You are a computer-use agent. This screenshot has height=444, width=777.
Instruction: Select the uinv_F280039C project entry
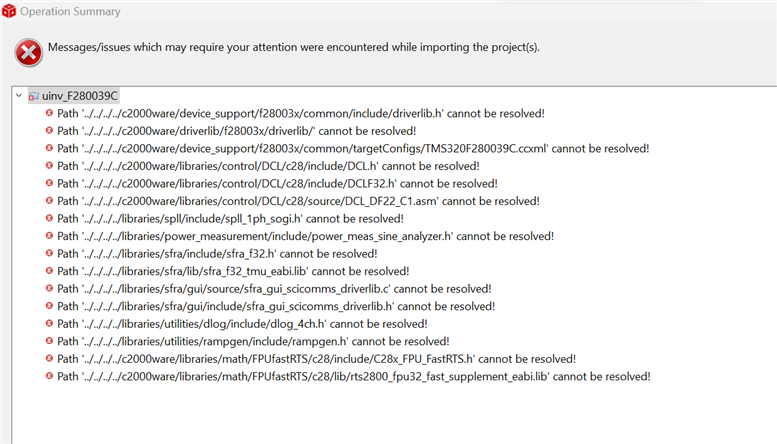(x=79, y=96)
